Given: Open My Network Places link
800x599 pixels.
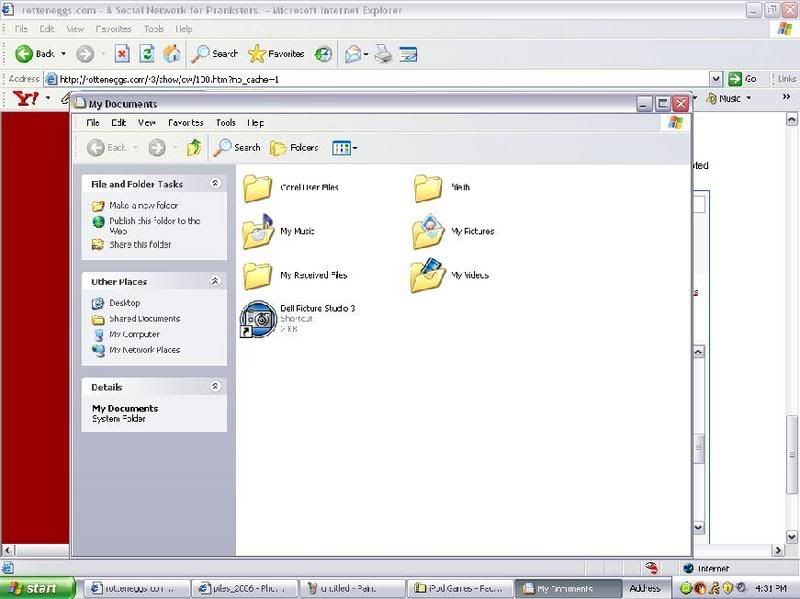Looking at the screenshot, I should 136,350.
